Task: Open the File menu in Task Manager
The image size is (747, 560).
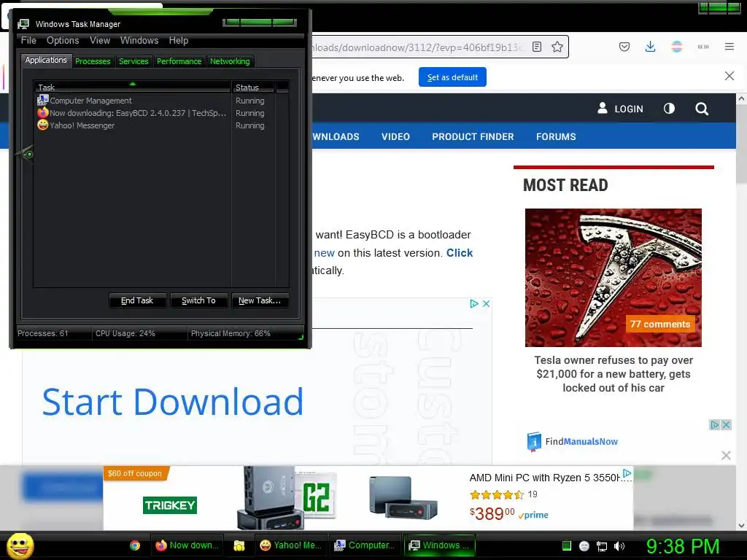Action: 28,41
